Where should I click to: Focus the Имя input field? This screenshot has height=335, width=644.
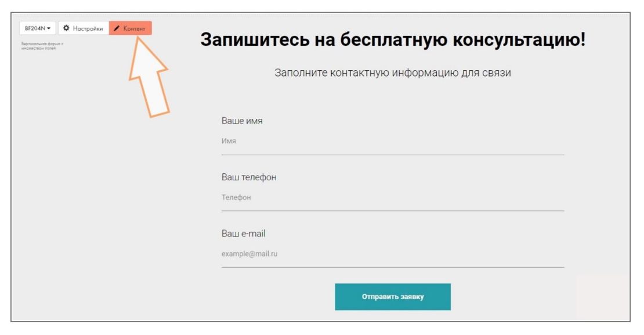tap(392, 141)
